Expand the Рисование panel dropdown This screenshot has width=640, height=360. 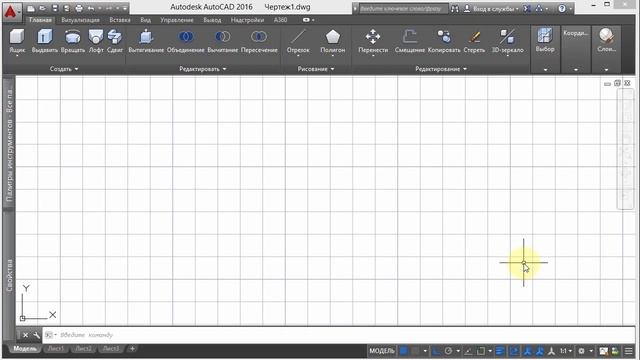point(316,69)
